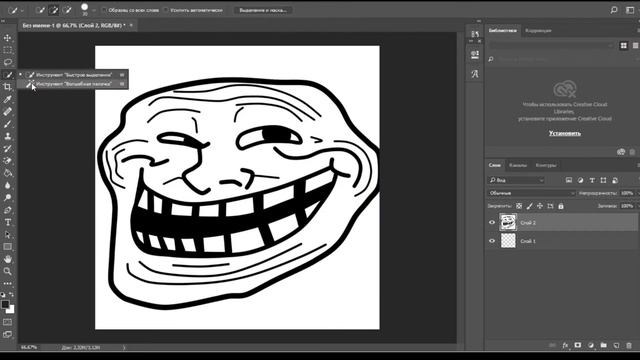Select the History Brush tool
640x360 pixels.
(x=7, y=149)
